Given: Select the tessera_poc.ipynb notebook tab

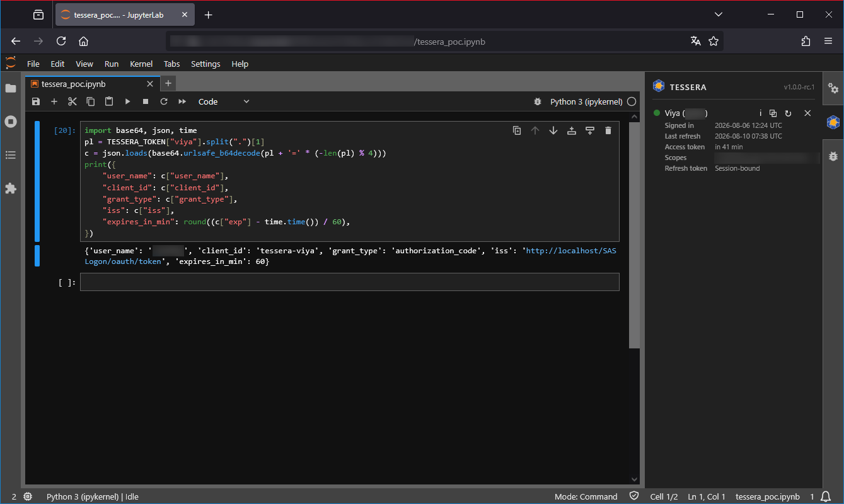Looking at the screenshot, I should (93, 84).
